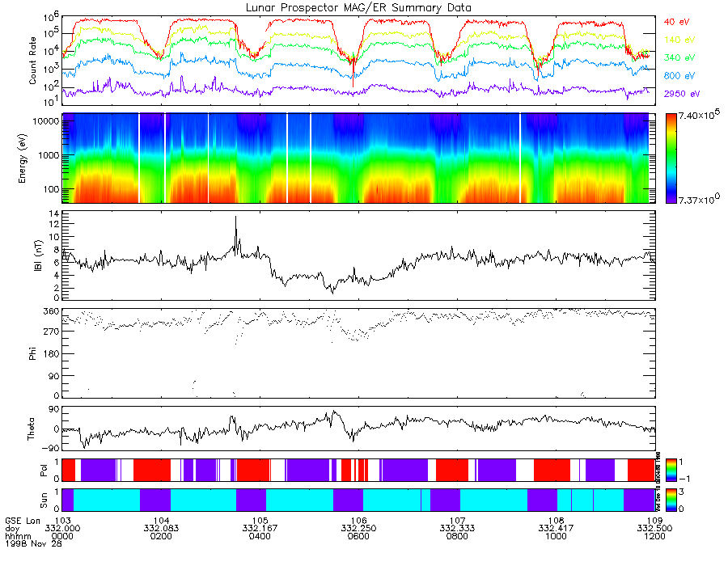Screen dimensions: 728x566
Task: Click the day-of-year value '332.417'
Action: (x=557, y=529)
